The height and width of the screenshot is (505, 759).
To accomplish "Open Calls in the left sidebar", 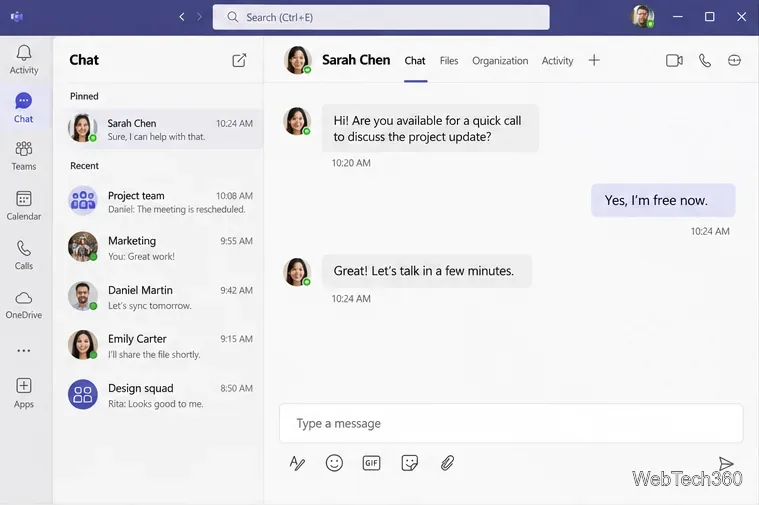I will (24, 255).
